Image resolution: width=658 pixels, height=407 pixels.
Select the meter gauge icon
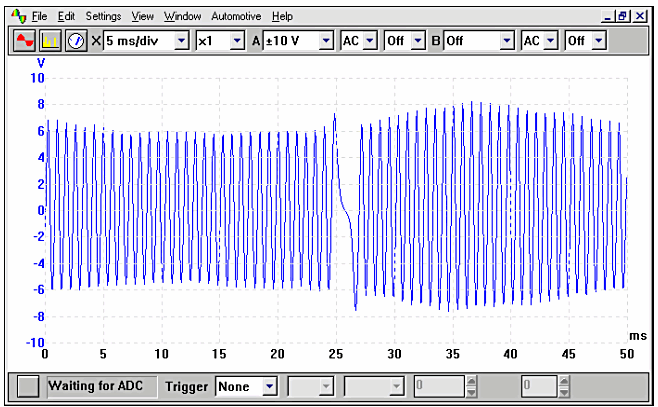point(75,41)
